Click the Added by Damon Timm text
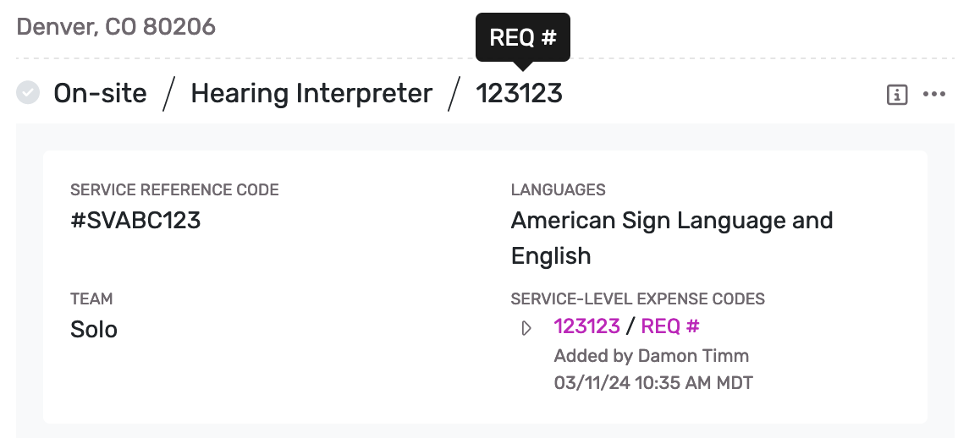The height and width of the screenshot is (438, 980). pyautogui.click(x=651, y=356)
